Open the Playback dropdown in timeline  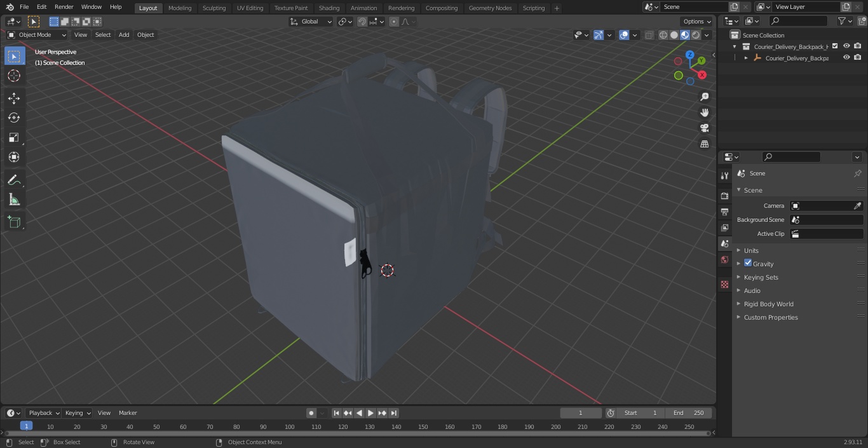pyautogui.click(x=44, y=413)
